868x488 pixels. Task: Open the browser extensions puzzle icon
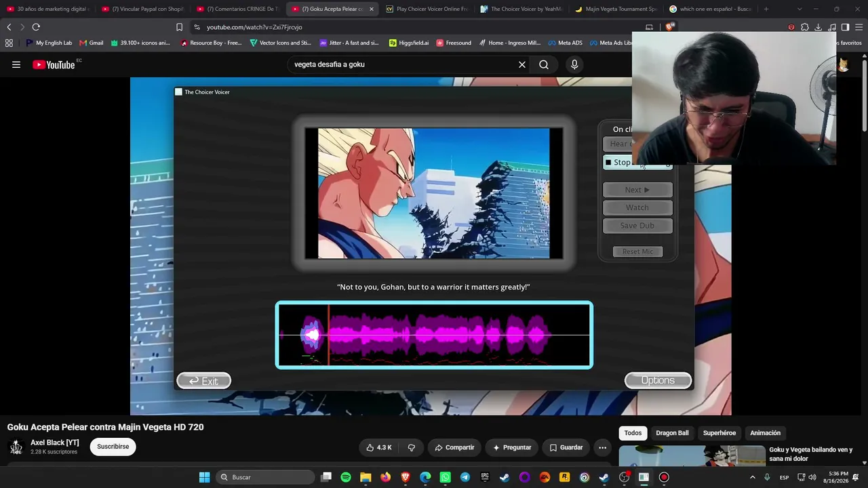click(805, 27)
